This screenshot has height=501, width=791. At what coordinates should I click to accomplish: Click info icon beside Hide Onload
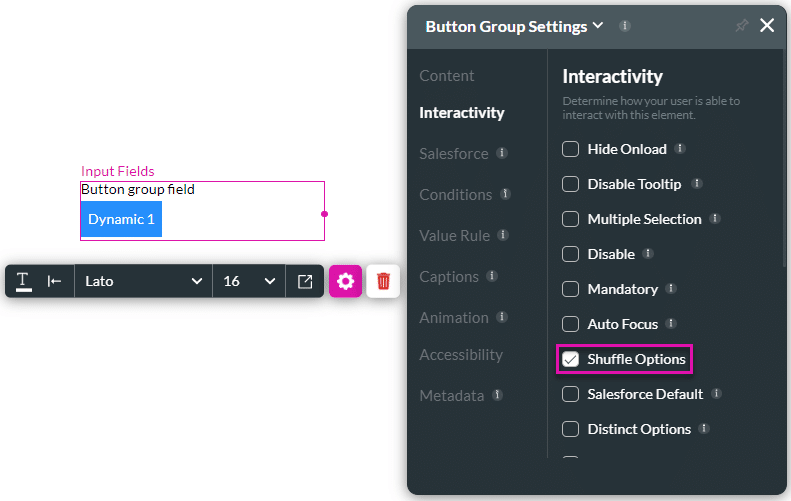pyautogui.click(x=680, y=148)
